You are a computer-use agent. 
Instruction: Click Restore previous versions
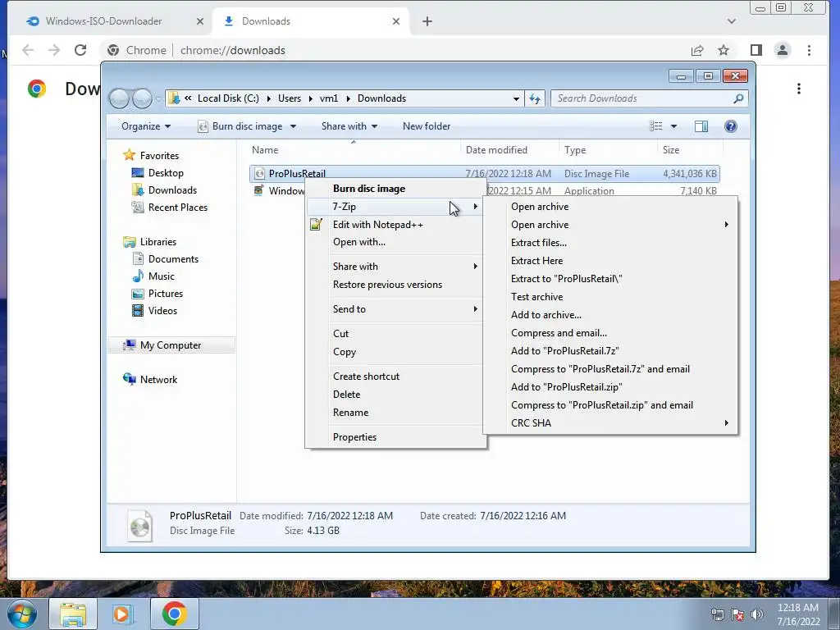395,285
